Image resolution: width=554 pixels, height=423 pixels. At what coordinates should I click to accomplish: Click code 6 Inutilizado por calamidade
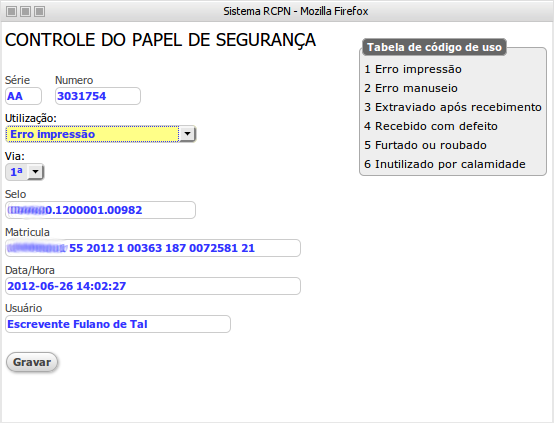444,164
